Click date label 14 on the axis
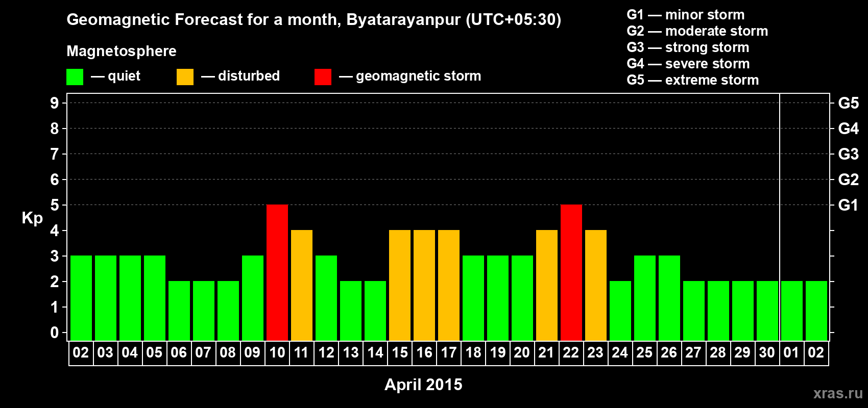This screenshot has height=408, width=868. 375,353
